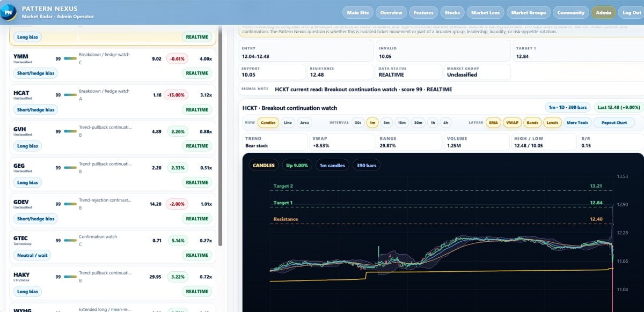Click GTEC's Neutral / wait badge

(32, 256)
